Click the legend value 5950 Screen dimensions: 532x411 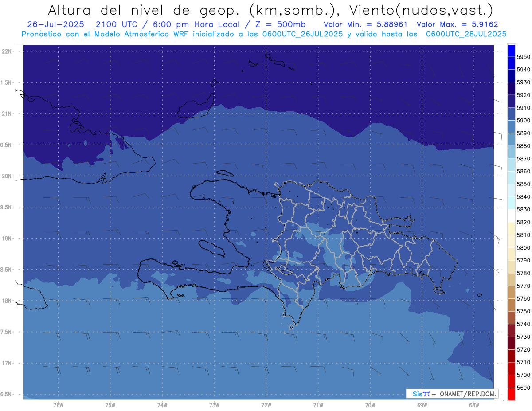click(x=524, y=57)
